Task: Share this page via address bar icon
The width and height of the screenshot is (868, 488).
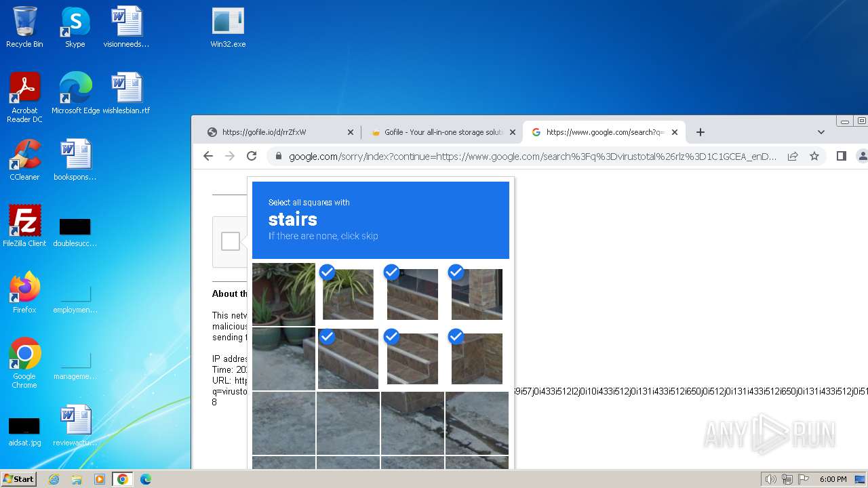Action: click(x=793, y=156)
